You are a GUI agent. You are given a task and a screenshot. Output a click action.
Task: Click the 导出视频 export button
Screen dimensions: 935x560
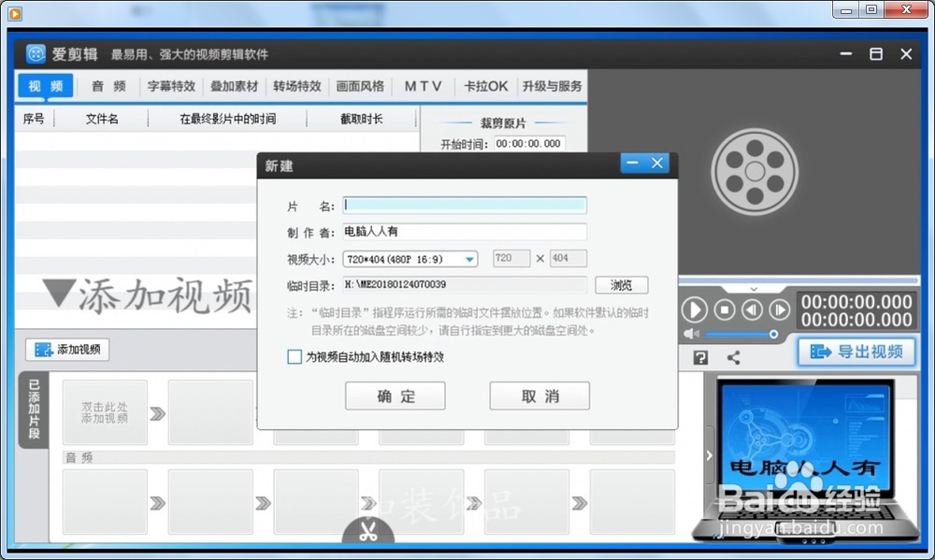point(856,352)
